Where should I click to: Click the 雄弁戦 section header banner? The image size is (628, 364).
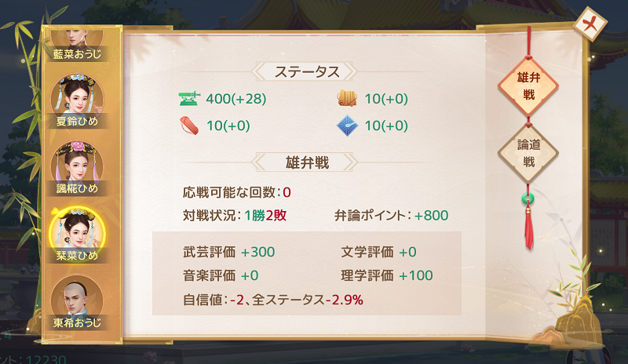tap(306, 162)
